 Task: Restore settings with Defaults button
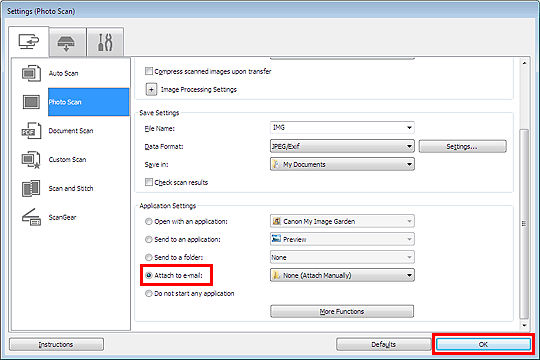point(383,344)
